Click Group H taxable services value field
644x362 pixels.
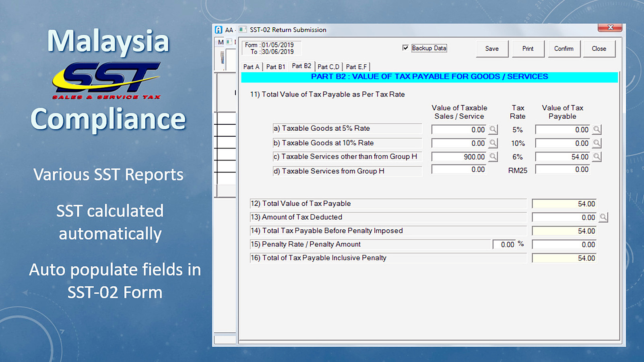tap(458, 170)
